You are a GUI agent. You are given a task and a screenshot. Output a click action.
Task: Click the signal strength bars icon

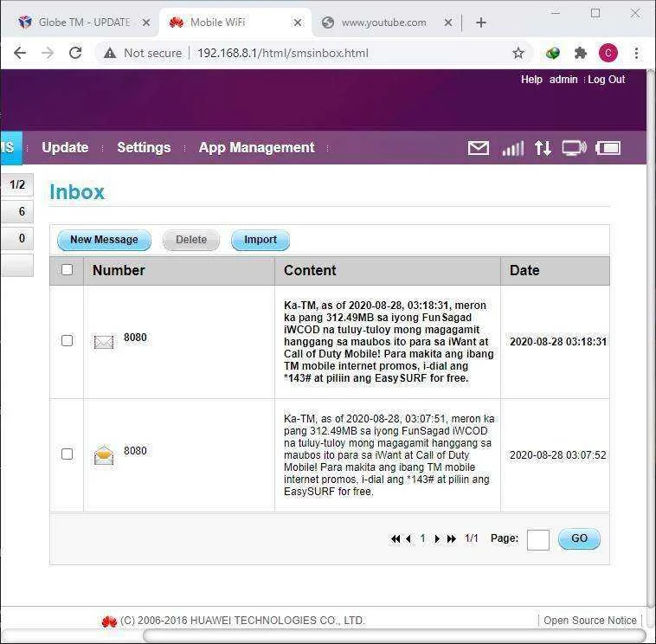click(x=513, y=148)
